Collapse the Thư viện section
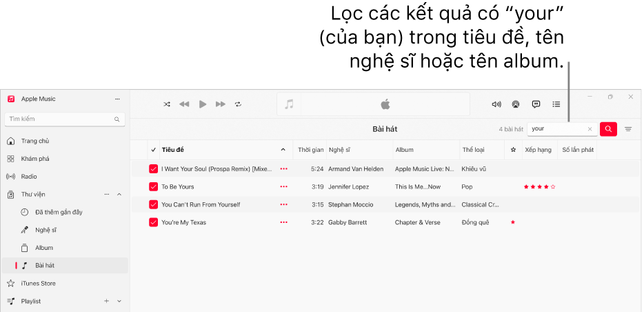 coord(119,195)
